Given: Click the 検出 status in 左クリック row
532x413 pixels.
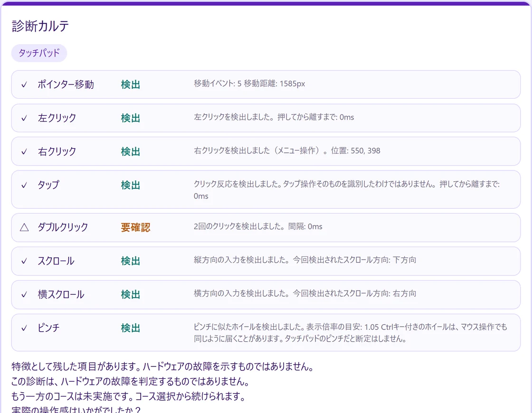Looking at the screenshot, I should [131, 118].
